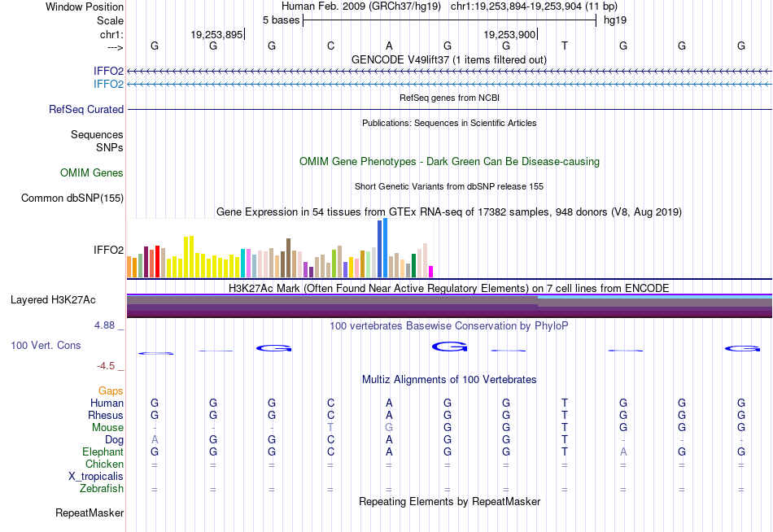Click the IFFO2 GTEx expression label
Viewport: 773px width, 532px height.
coord(108,250)
